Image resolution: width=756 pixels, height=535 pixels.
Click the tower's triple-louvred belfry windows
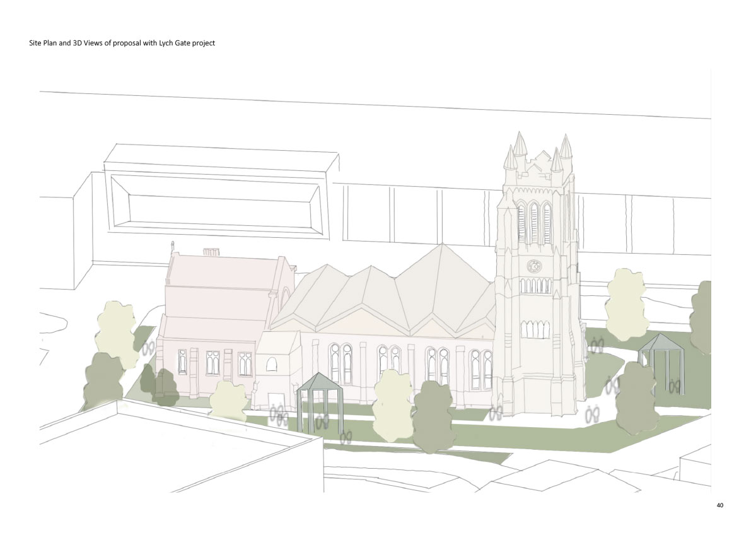533,223
